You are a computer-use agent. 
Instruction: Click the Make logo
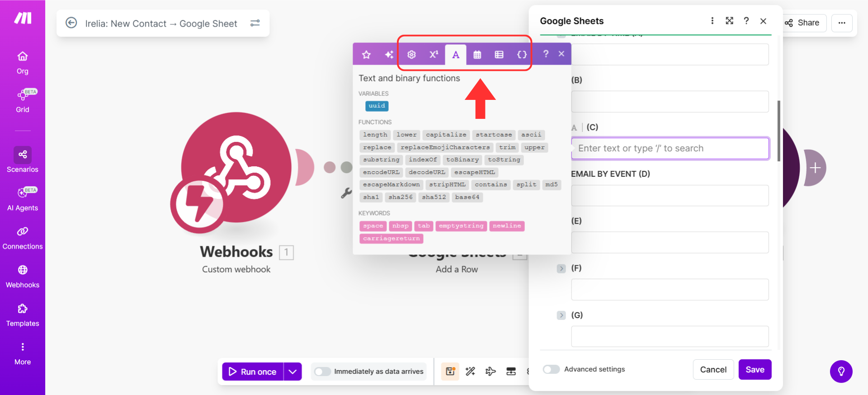click(x=23, y=18)
